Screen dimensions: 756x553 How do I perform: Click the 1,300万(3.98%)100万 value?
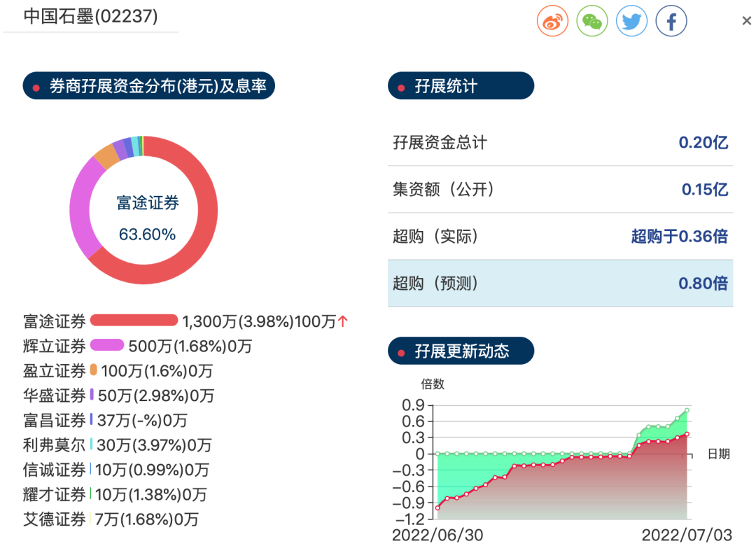tap(259, 321)
